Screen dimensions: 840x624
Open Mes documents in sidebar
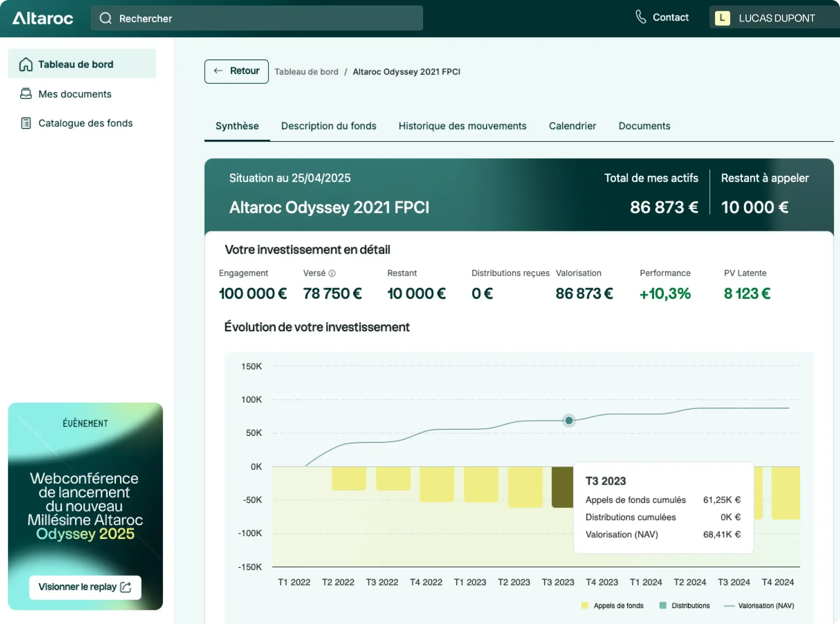[x=74, y=94]
